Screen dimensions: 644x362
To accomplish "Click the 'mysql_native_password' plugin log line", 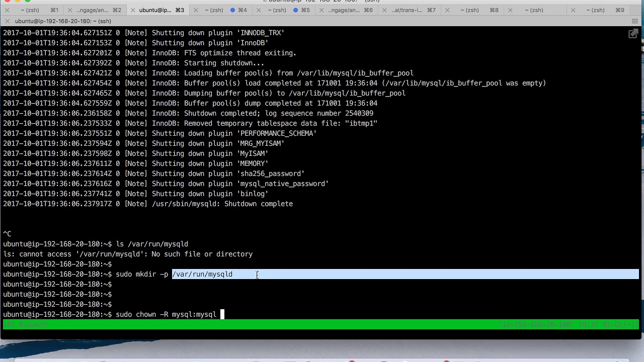I will tap(166, 184).
